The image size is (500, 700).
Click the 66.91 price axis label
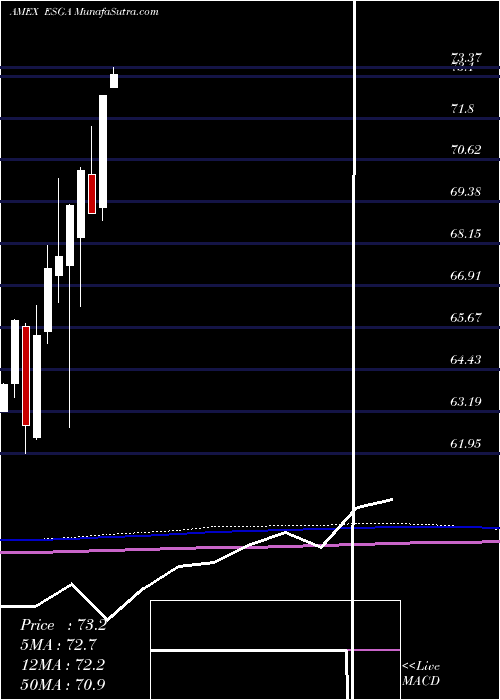pyautogui.click(x=466, y=276)
